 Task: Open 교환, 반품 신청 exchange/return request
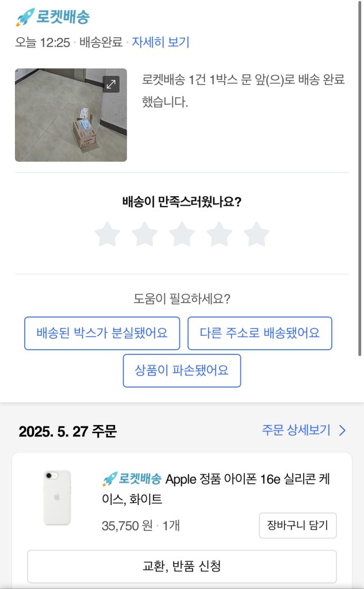[182, 567]
